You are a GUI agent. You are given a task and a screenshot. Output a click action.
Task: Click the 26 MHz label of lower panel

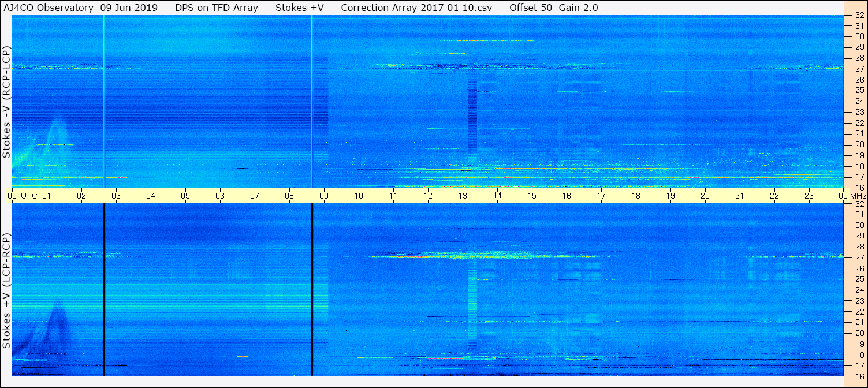pyautogui.click(x=859, y=268)
